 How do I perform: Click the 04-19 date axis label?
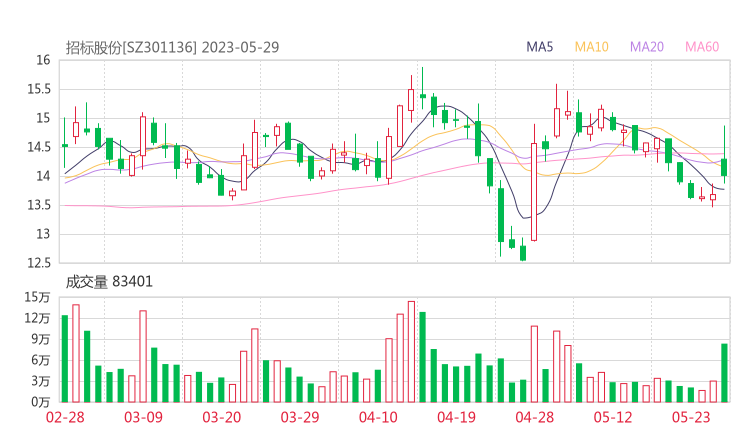pyautogui.click(x=456, y=417)
